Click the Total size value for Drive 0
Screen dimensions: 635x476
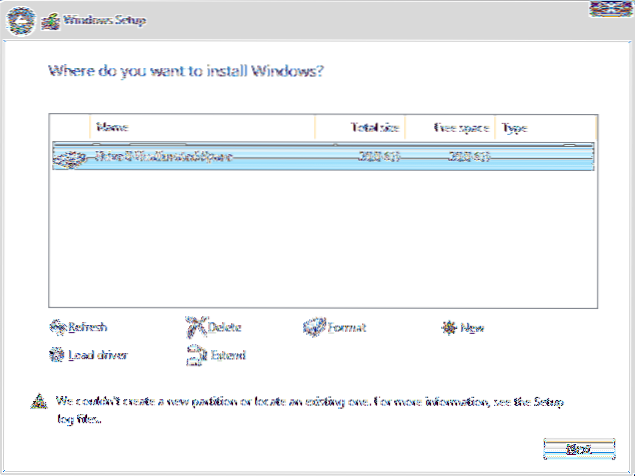click(379, 156)
